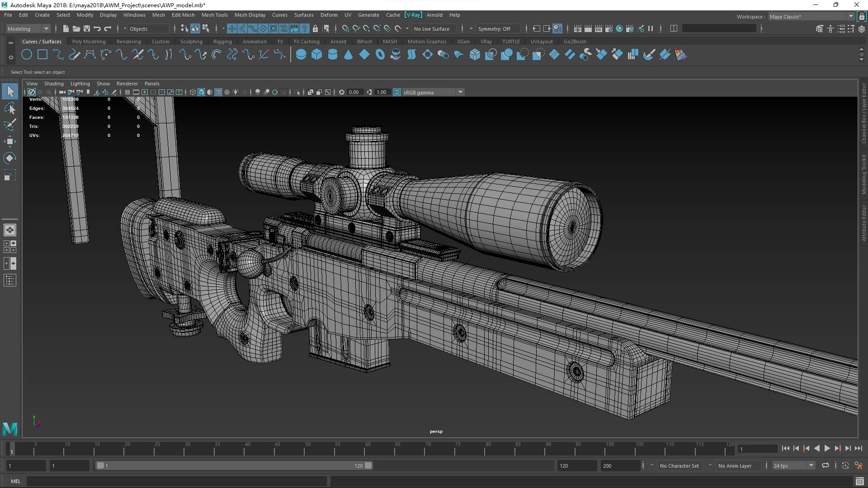Activate the Paint Selection tool
The width and height of the screenshot is (868, 488).
pyautogui.click(x=10, y=125)
